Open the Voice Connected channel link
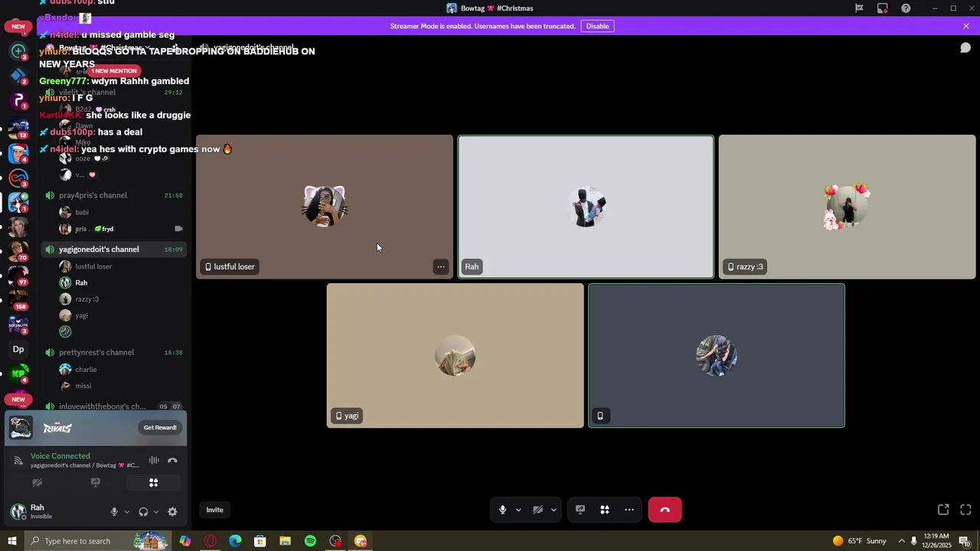980x551 pixels. 84,465
